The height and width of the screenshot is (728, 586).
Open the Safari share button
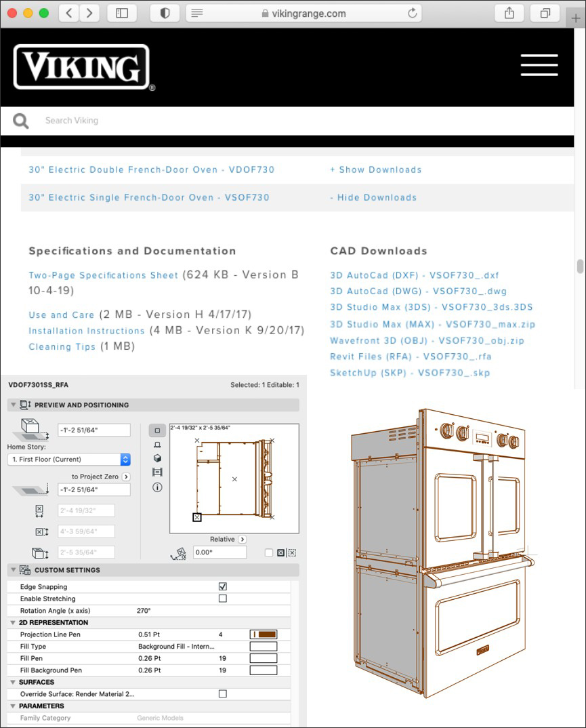tap(509, 13)
